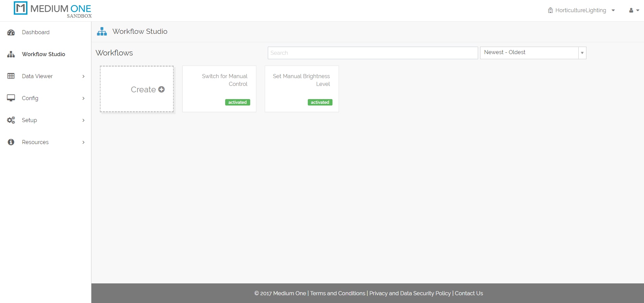
Task: Click the Dashboard gauge icon
Action: click(x=11, y=32)
